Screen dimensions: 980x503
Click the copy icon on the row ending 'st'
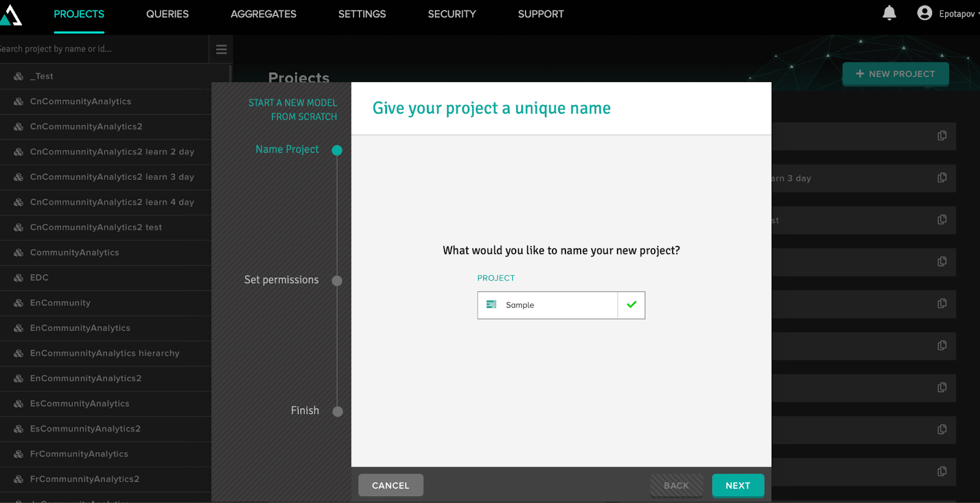pyautogui.click(x=942, y=220)
